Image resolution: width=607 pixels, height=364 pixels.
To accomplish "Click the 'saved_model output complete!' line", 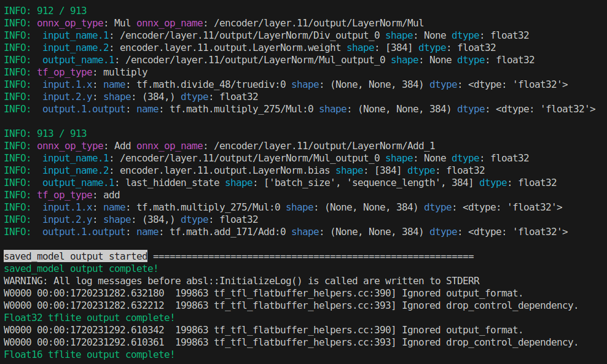I will pyautogui.click(x=81, y=268).
